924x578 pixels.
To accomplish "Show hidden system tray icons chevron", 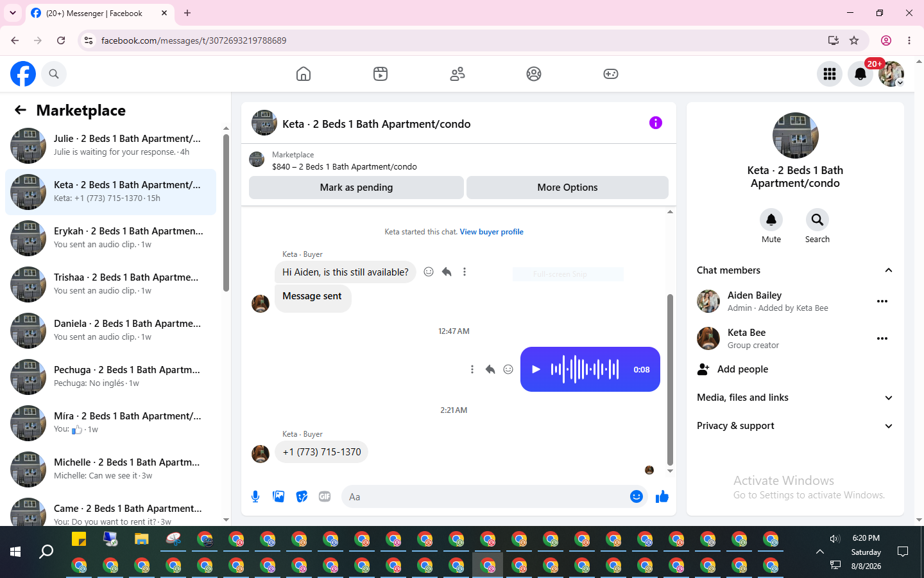I will pos(820,552).
